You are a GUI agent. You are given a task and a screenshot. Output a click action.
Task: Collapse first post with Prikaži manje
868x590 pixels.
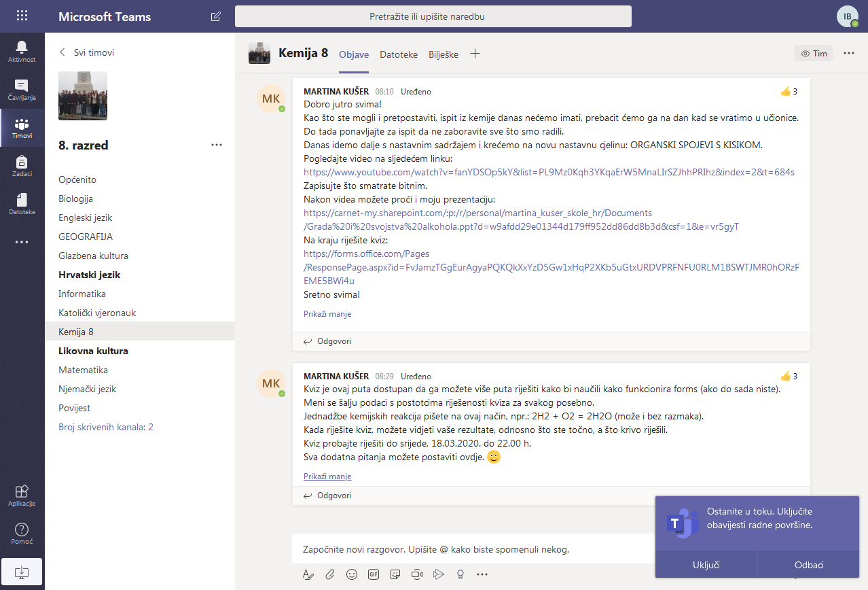327,314
